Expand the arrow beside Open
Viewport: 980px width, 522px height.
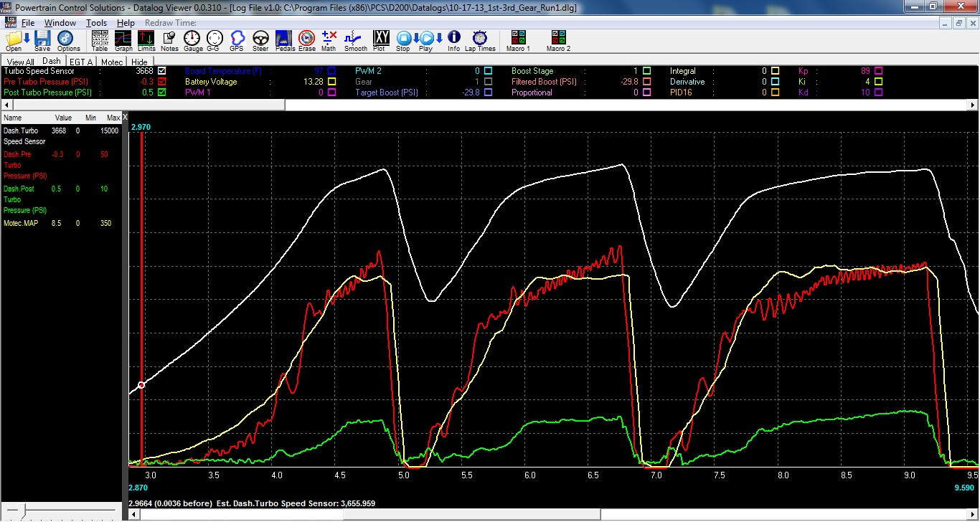pos(27,38)
